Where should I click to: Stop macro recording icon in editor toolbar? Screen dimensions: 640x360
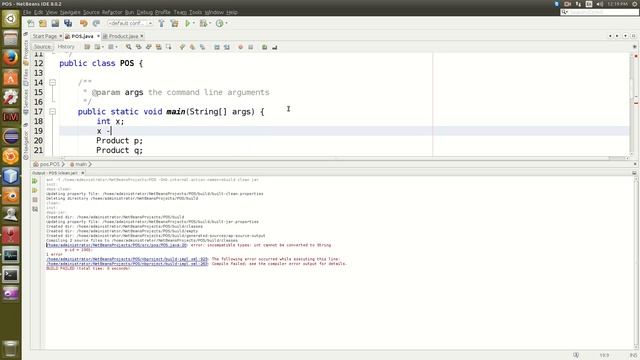251,47
